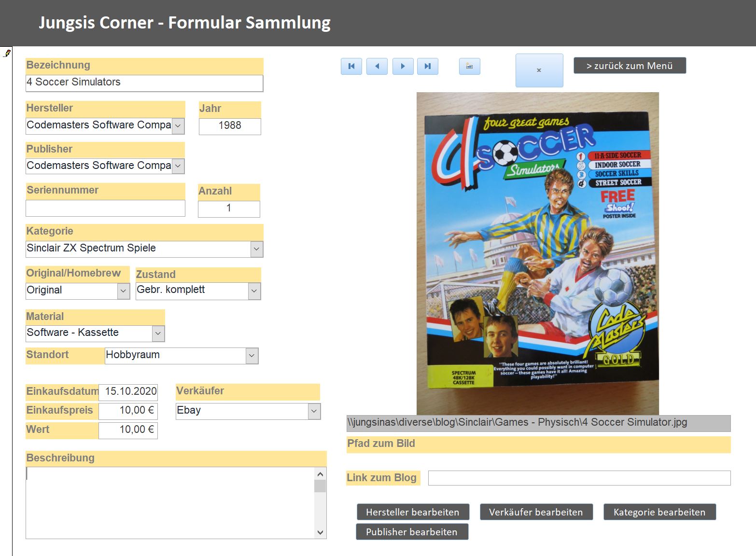Screen dimensions: 756x556
Task: Open the Hersteller dropdown
Action: point(178,126)
